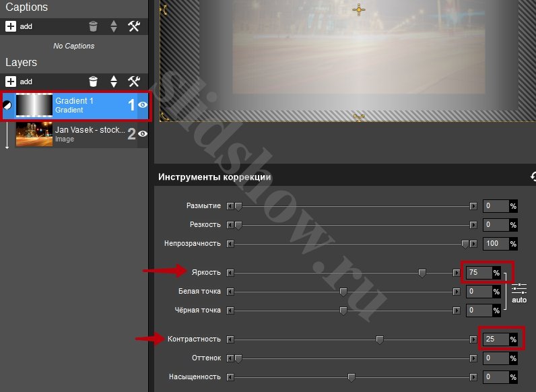Decrease Яркость with the left arrow

click(x=230, y=273)
